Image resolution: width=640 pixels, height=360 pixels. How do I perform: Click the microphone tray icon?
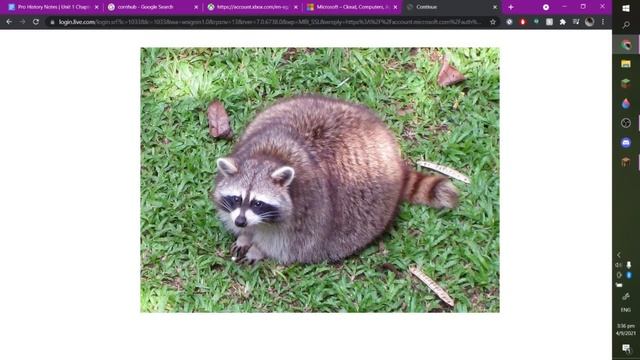[x=629, y=265]
